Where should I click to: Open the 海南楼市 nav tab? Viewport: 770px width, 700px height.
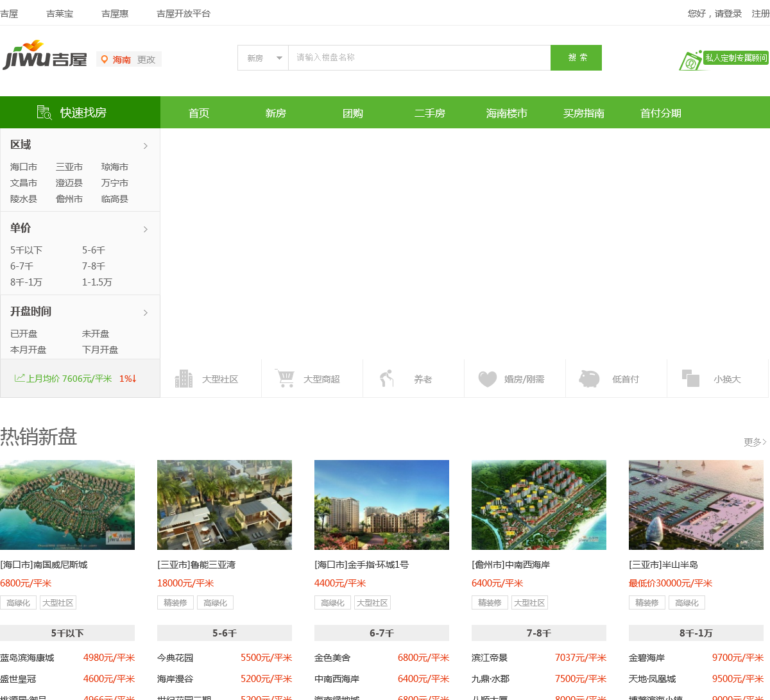(507, 113)
